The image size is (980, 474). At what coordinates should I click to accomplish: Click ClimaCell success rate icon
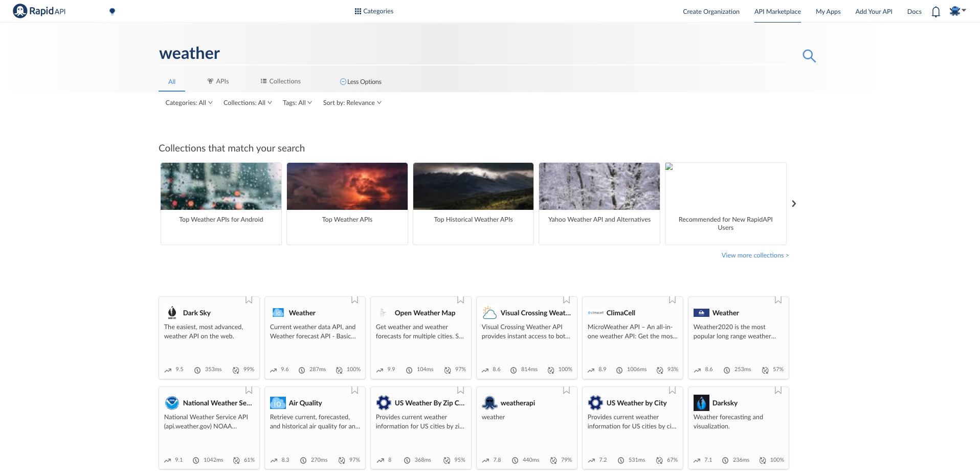point(660,370)
